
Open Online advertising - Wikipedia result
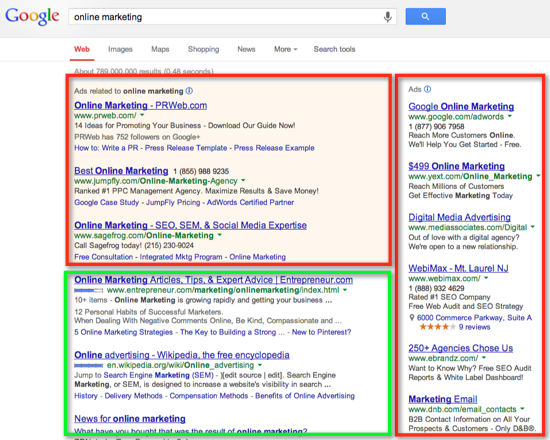(x=182, y=355)
